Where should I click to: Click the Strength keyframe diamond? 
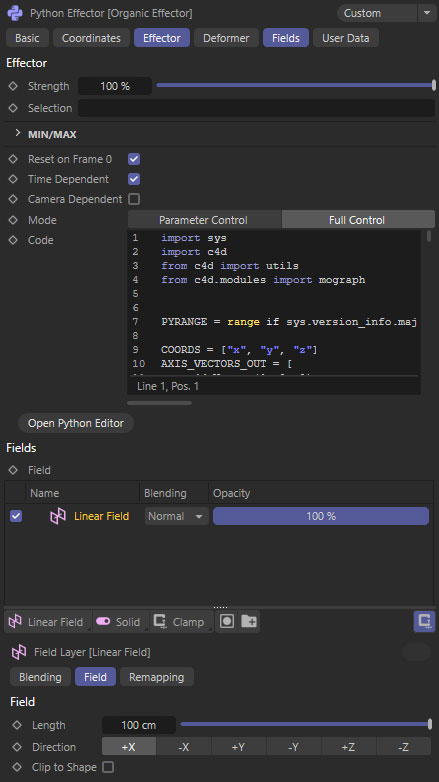pos(13,86)
